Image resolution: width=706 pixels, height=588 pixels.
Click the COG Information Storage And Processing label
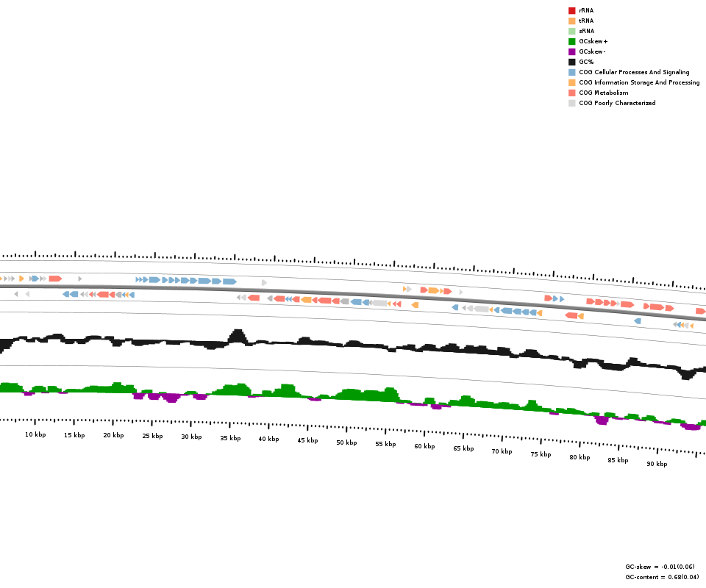639,82
